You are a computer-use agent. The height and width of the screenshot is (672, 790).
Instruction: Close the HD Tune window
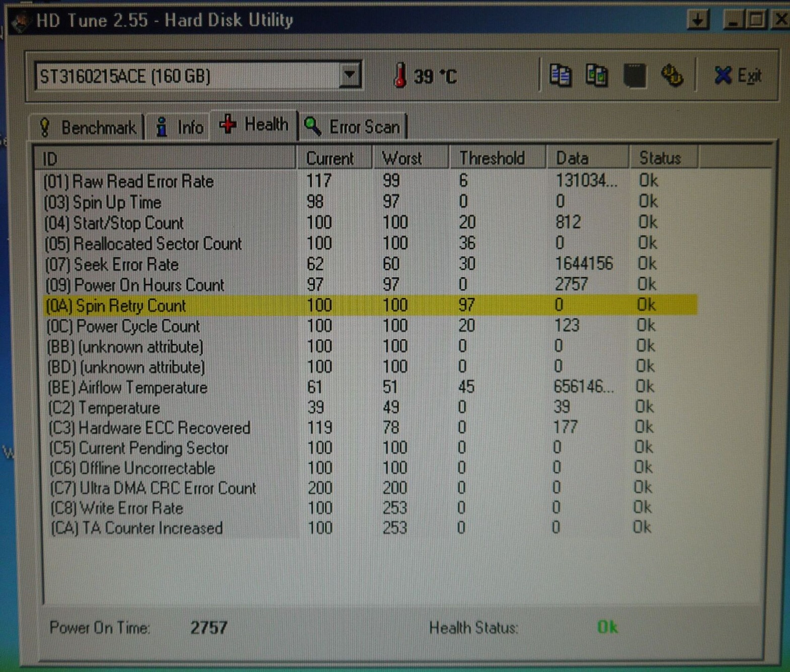(780, 20)
